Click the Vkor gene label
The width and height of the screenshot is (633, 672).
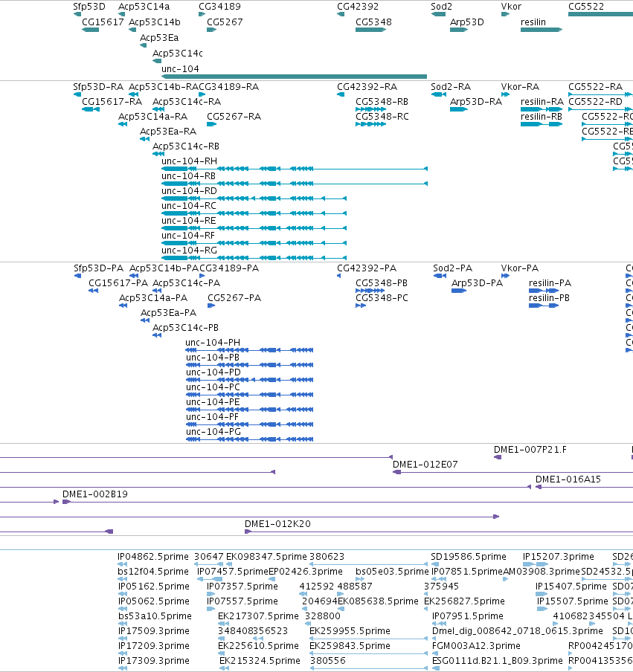(x=511, y=7)
